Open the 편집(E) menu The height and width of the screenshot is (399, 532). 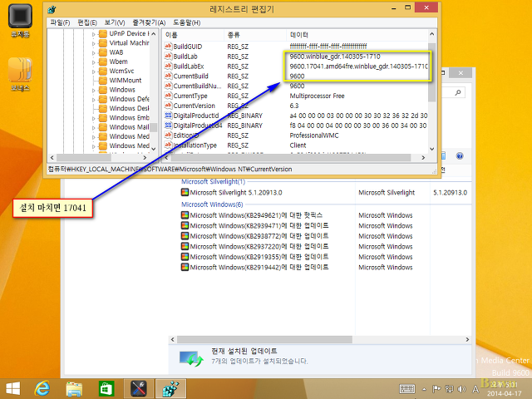click(87, 22)
